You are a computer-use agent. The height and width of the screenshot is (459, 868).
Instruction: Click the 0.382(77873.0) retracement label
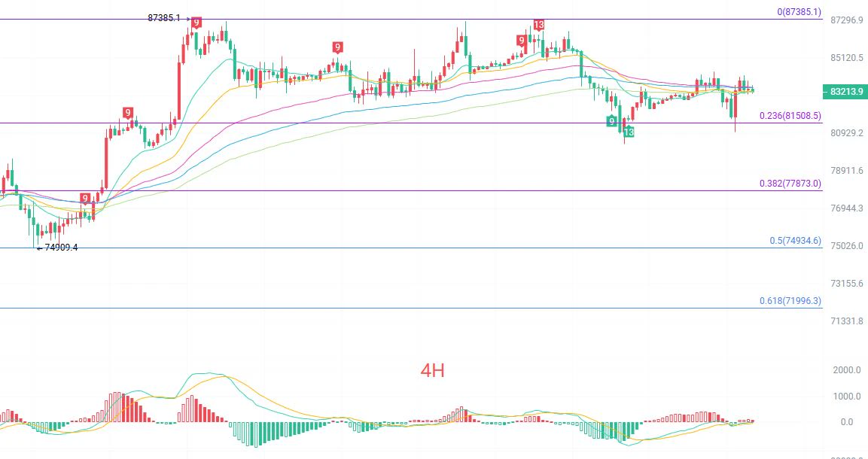(x=790, y=183)
